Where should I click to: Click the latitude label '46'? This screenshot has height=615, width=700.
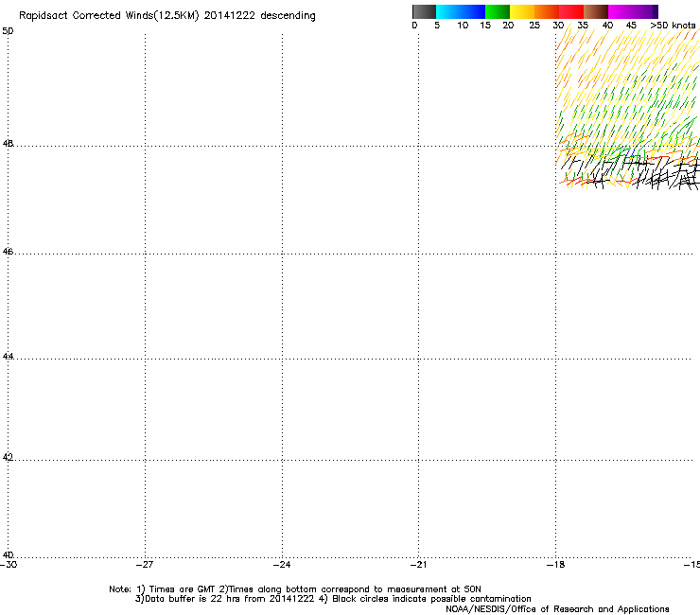coord(8,252)
